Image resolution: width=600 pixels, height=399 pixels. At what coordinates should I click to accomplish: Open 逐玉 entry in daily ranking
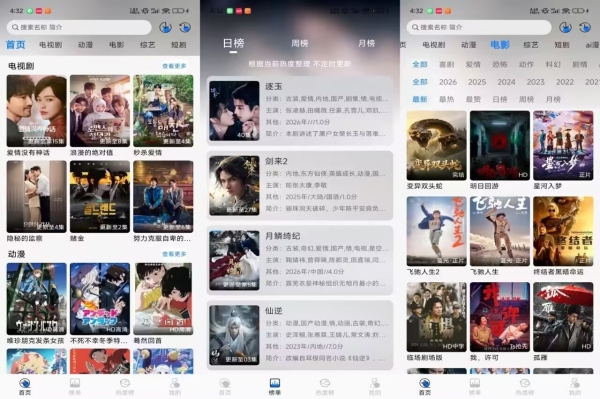coord(300,111)
